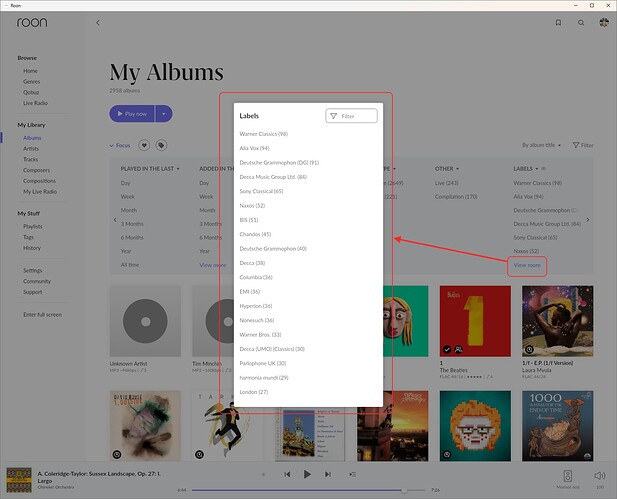617x499 pixels.
Task: Collapse the Focus section
Action: (120, 145)
